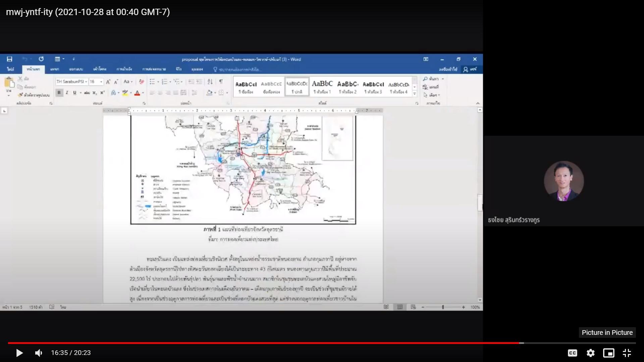Click the Shading paint bucket icon
The width and height of the screenshot is (644, 362).
pyautogui.click(x=209, y=93)
